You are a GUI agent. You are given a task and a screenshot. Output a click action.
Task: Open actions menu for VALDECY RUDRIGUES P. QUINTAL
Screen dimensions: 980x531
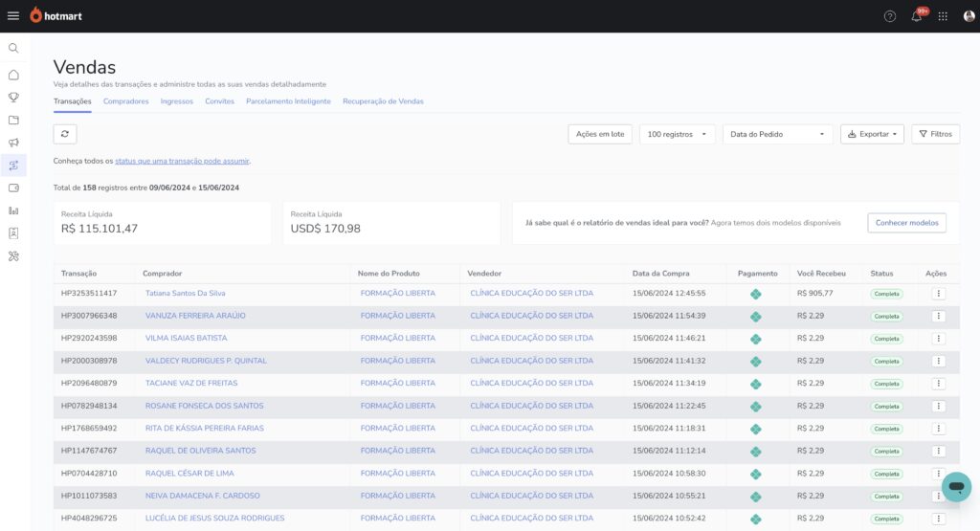(x=938, y=361)
